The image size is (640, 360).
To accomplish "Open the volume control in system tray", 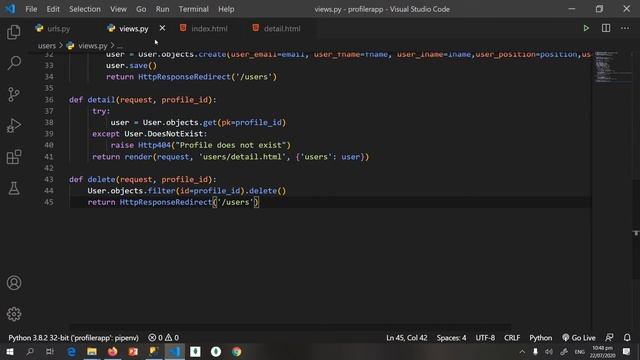I will [549, 351].
